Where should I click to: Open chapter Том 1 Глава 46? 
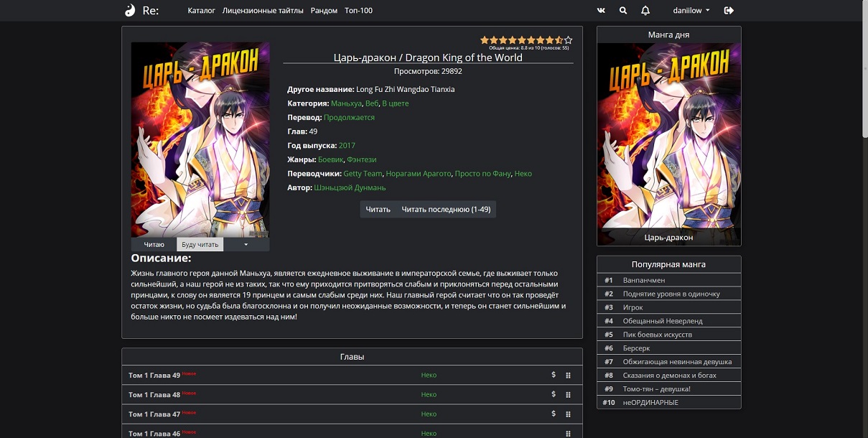[x=154, y=434]
